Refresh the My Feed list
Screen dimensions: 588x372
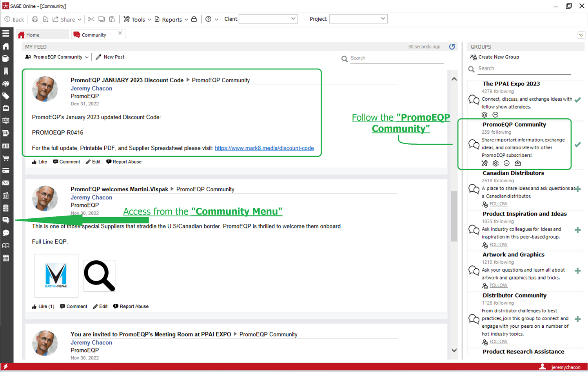[452, 47]
